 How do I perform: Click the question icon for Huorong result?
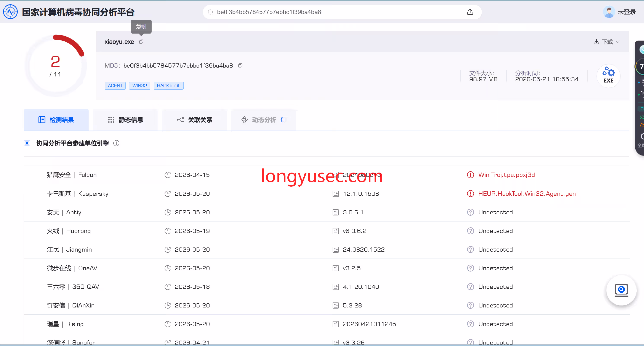[x=470, y=231]
